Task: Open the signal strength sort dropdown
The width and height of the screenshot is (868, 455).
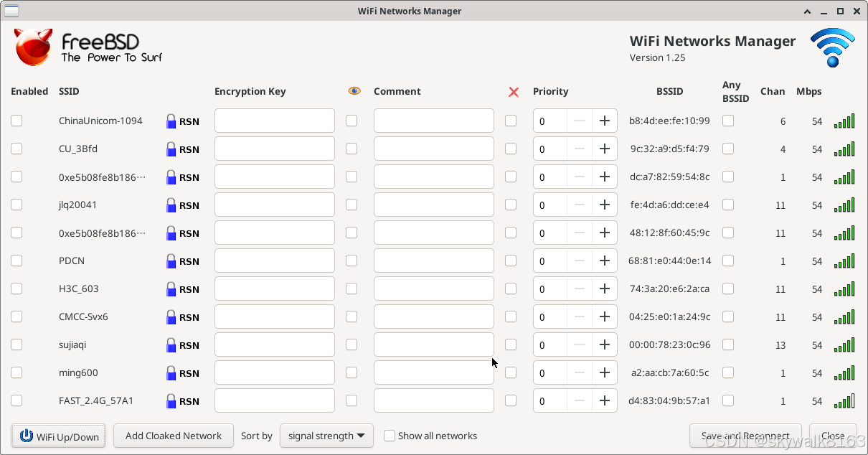Action: click(x=326, y=436)
